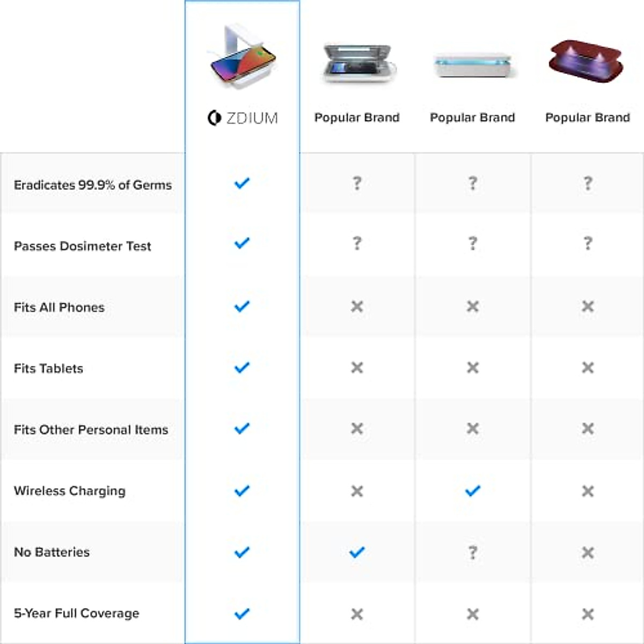Click first Popular Brand's Fits All Phones X mark
Image resolution: width=644 pixels, height=644 pixels.
[357, 306]
